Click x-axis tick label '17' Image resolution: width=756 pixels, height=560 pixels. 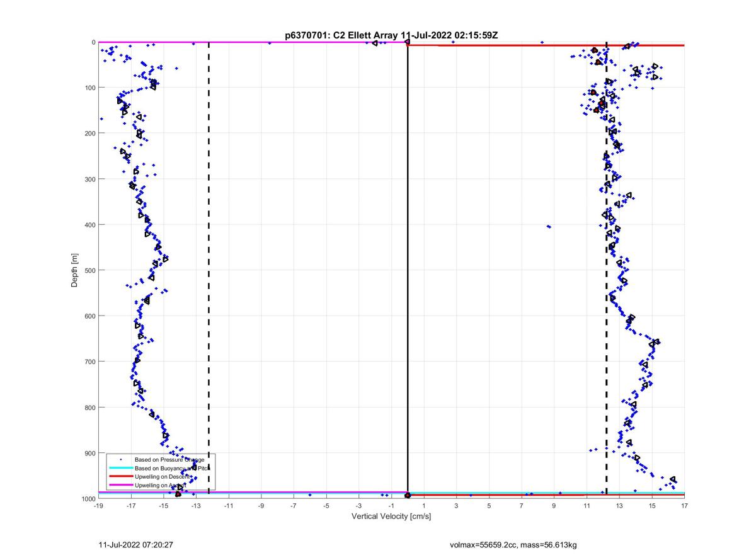(x=685, y=506)
